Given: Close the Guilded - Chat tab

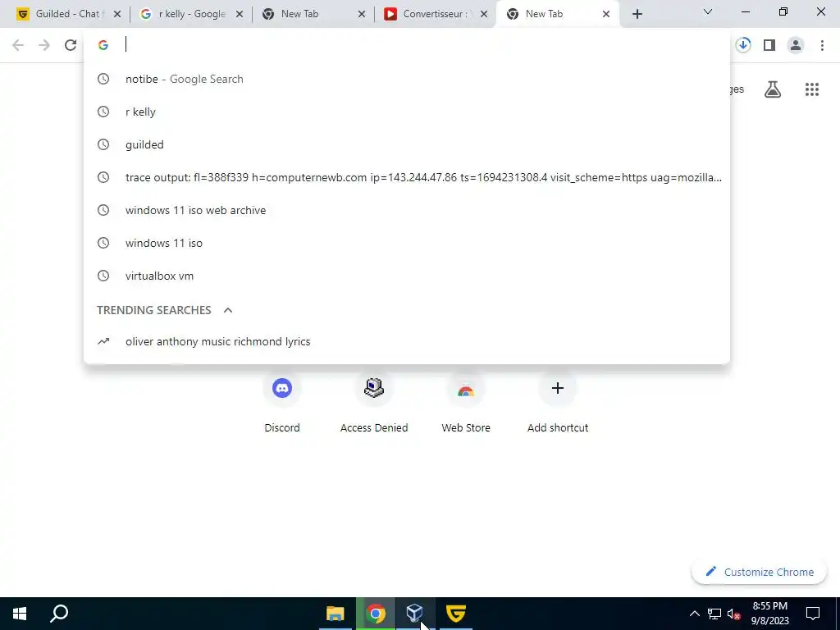Looking at the screenshot, I should pos(117,14).
